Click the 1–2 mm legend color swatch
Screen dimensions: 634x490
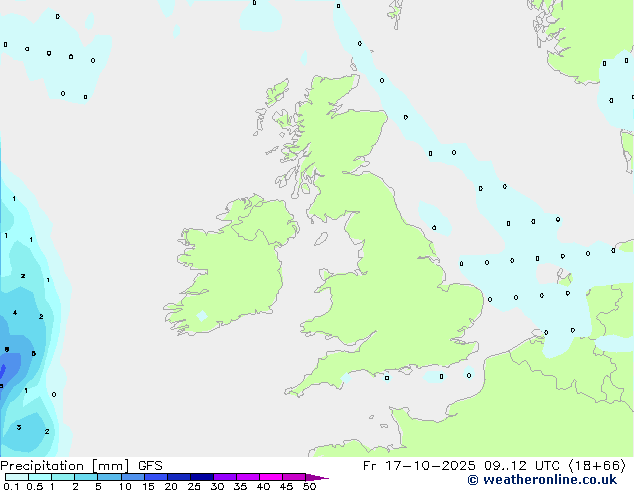pos(63,477)
